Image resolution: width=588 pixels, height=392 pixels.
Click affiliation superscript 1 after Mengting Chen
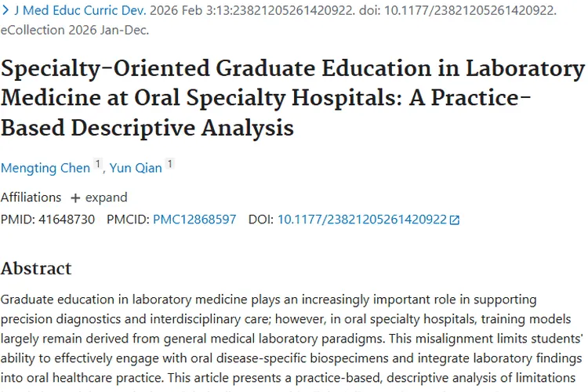(98, 164)
